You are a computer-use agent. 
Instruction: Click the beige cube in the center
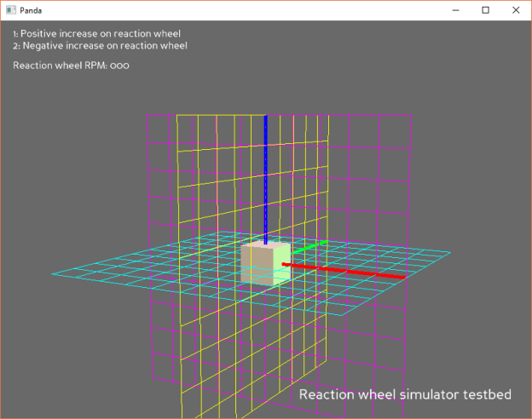click(266, 263)
